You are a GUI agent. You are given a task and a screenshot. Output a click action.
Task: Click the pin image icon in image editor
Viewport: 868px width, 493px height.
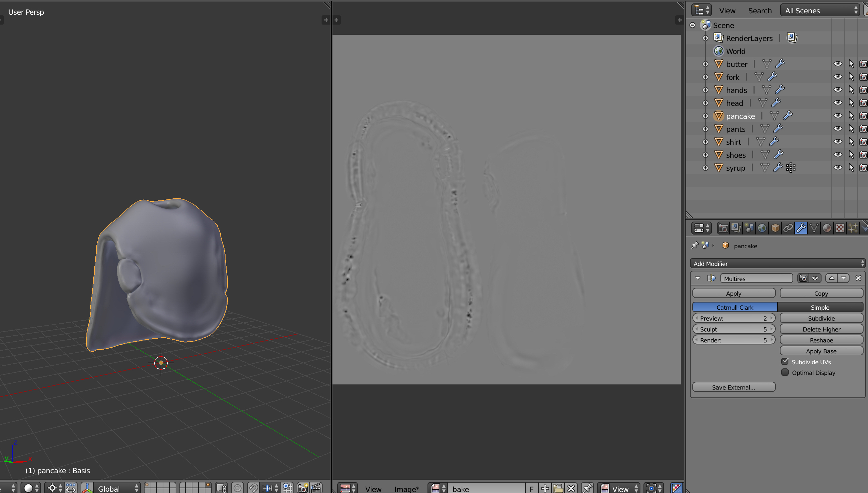(x=587, y=488)
